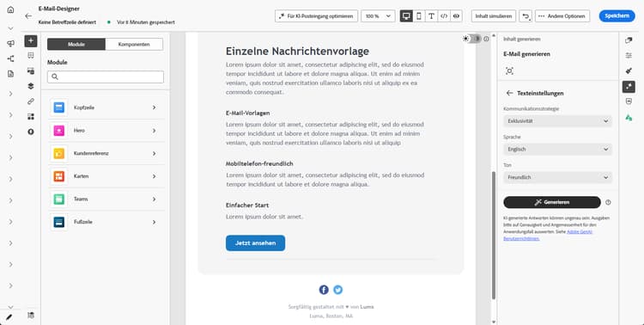644x325 pixels.
Task: Click the focus target icon under E-Mail generieren
Action: coord(509,71)
